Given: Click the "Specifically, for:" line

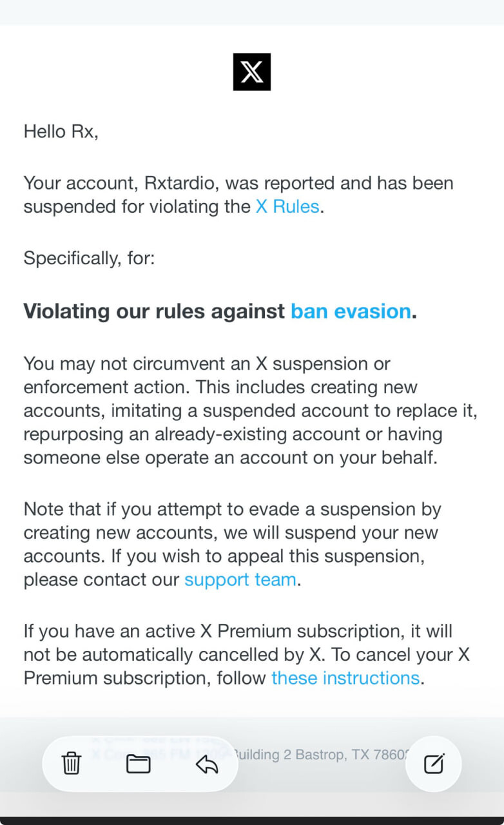Looking at the screenshot, I should pos(89,258).
